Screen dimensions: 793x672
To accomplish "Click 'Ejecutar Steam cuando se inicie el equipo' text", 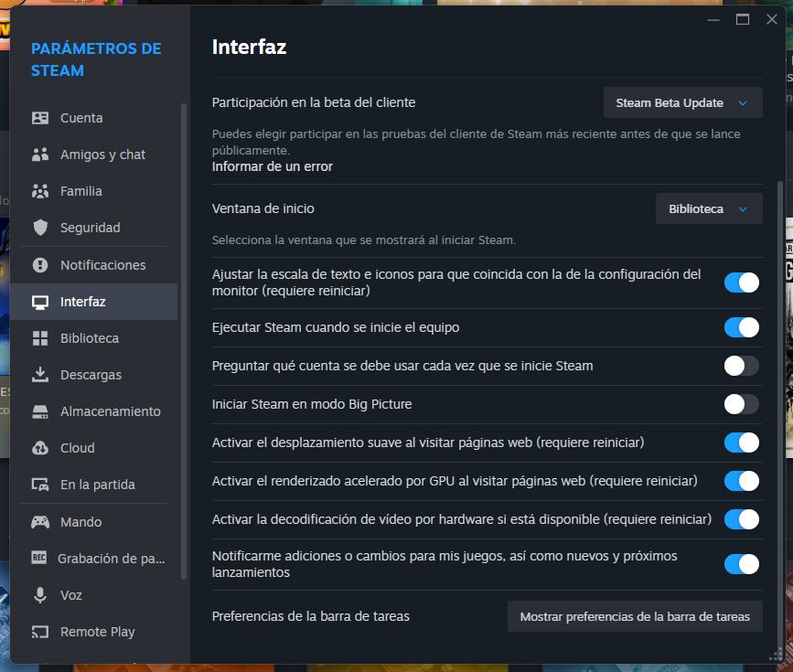I will click(336, 327).
